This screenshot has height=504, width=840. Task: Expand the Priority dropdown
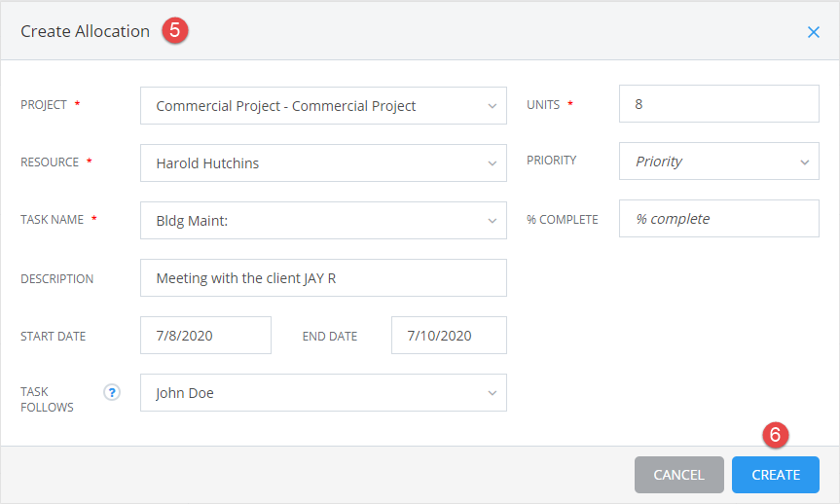click(x=719, y=162)
